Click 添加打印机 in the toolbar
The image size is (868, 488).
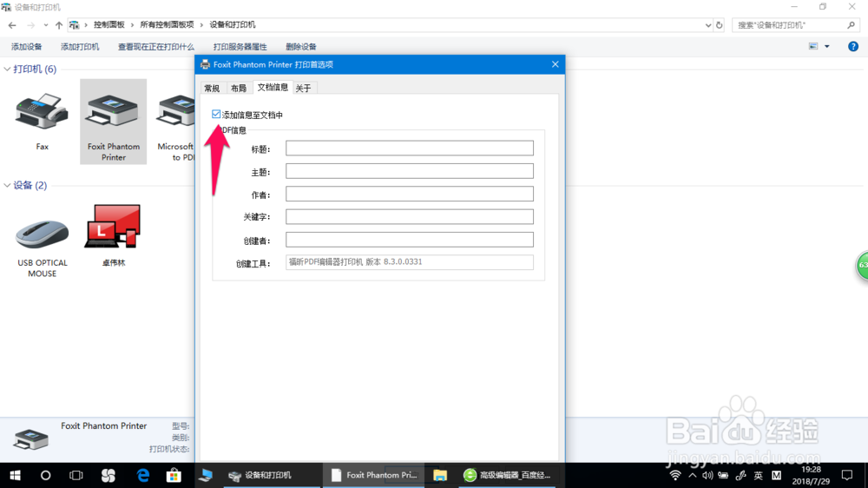[x=80, y=47]
